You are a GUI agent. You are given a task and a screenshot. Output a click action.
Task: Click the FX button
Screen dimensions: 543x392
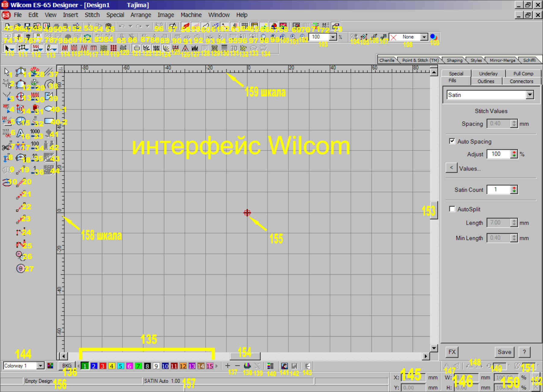pos(452,352)
